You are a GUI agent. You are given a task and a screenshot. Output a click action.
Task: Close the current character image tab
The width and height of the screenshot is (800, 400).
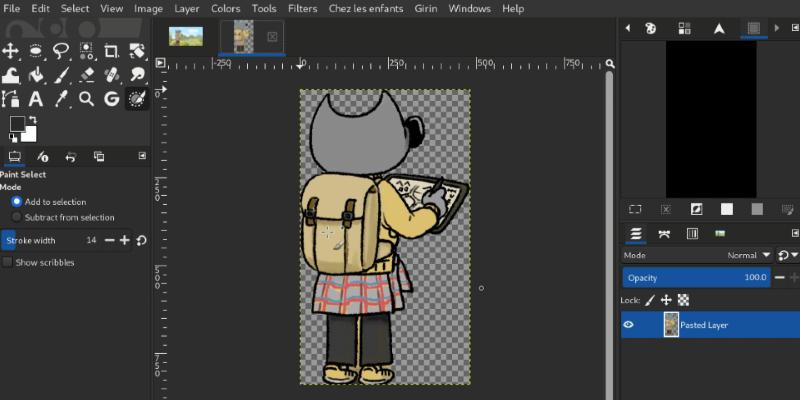pos(272,36)
